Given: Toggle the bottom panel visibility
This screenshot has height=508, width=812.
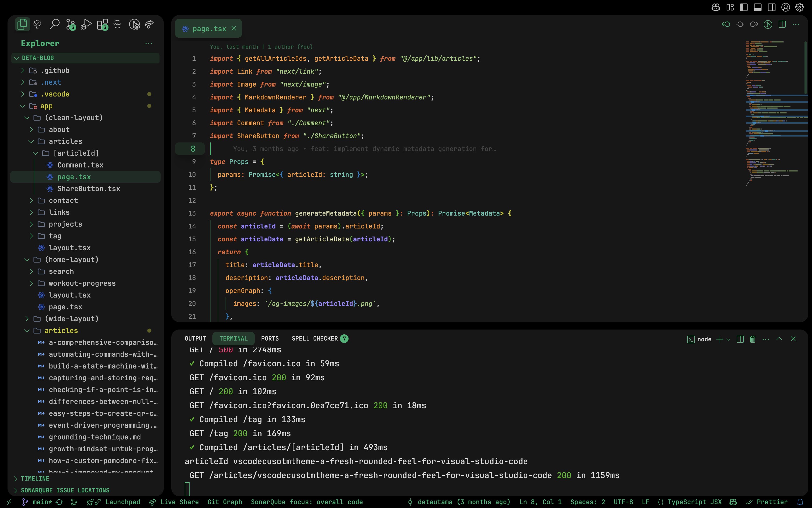Looking at the screenshot, I should [758, 8].
